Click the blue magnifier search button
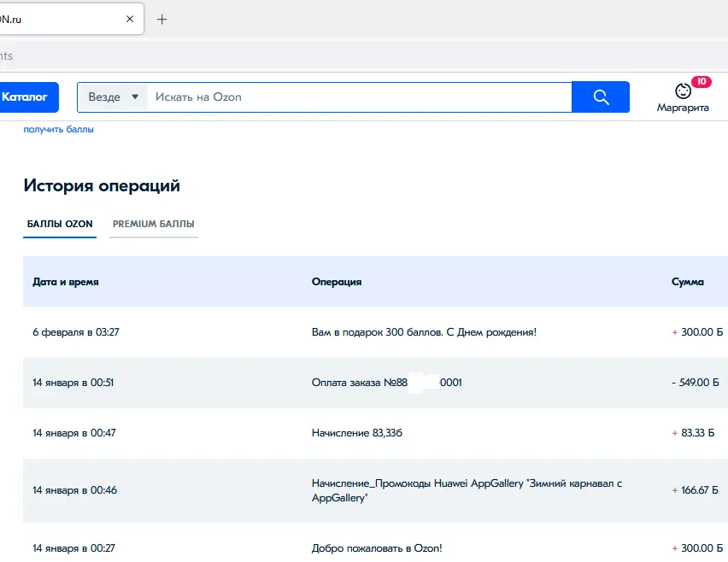This screenshot has height=562, width=728. pos(601,97)
